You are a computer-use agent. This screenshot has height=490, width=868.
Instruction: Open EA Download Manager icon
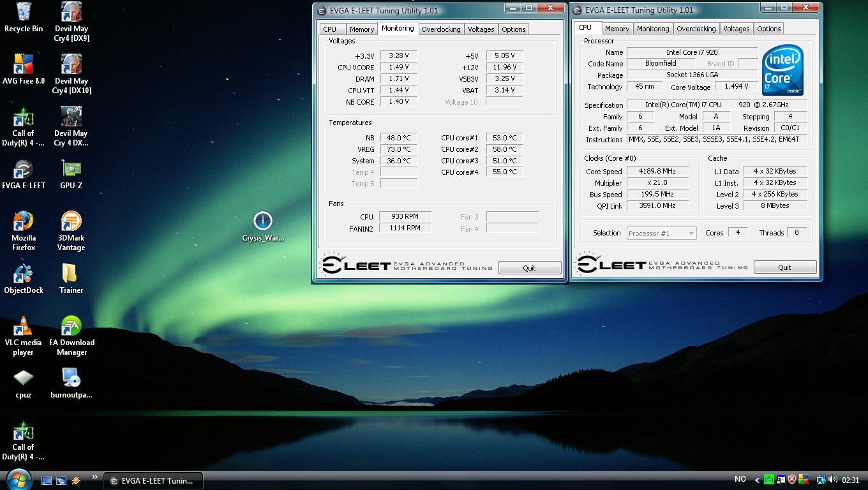(x=71, y=336)
